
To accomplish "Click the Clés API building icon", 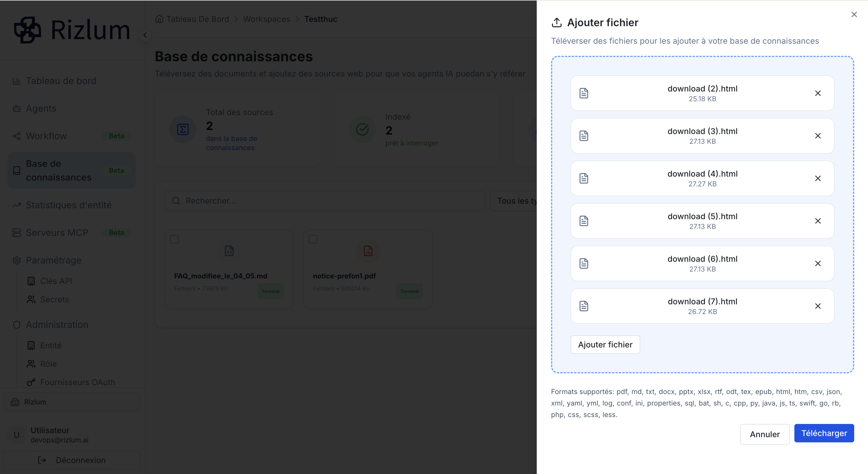I will coord(31,281).
